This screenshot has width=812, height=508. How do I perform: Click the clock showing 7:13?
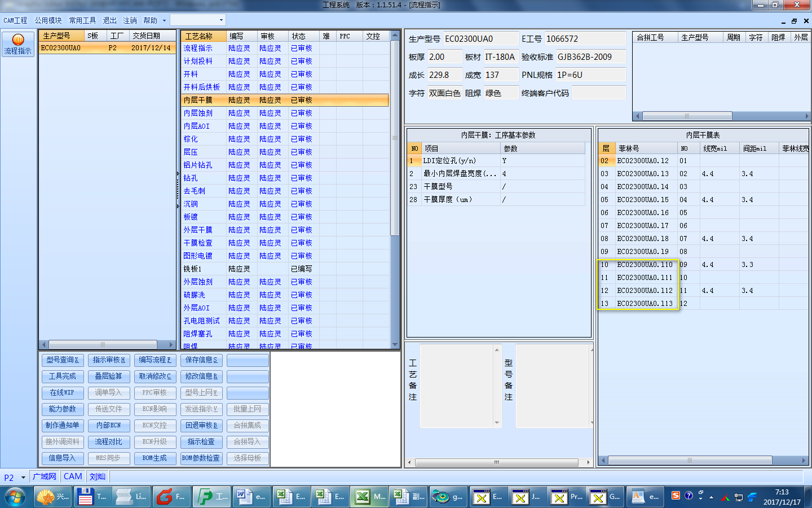point(782,492)
